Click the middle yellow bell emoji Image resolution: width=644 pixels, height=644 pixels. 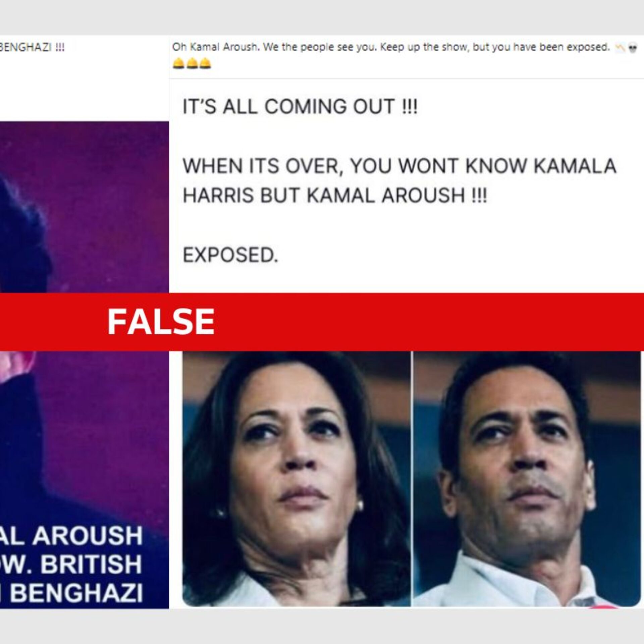click(x=192, y=63)
